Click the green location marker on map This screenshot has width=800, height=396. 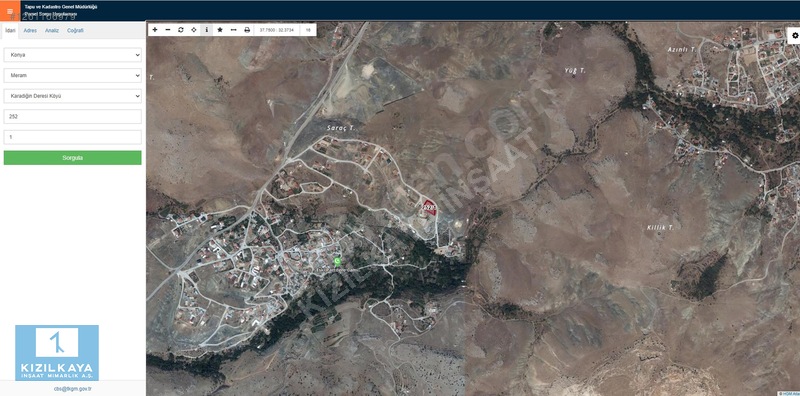click(x=337, y=261)
